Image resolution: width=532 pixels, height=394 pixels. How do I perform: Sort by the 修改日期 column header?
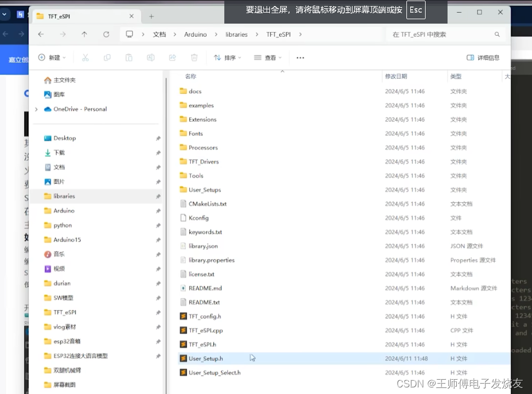point(396,76)
